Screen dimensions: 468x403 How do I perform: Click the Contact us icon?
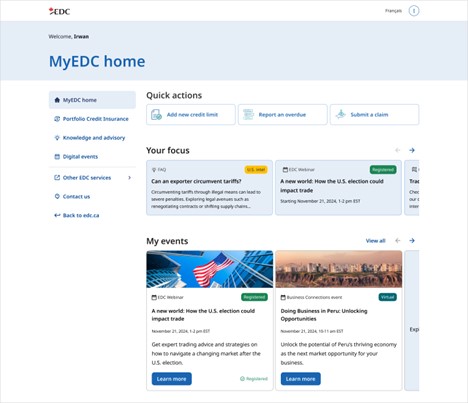(57, 197)
